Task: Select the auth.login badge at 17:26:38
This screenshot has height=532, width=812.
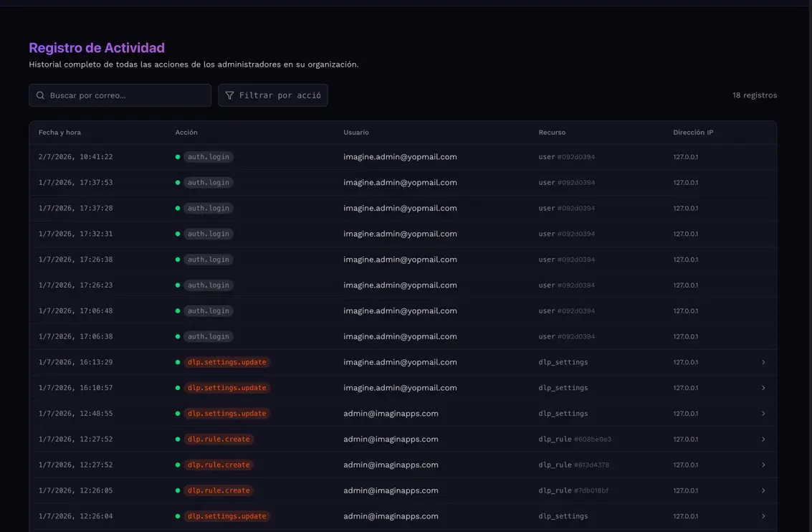Action: coord(208,260)
